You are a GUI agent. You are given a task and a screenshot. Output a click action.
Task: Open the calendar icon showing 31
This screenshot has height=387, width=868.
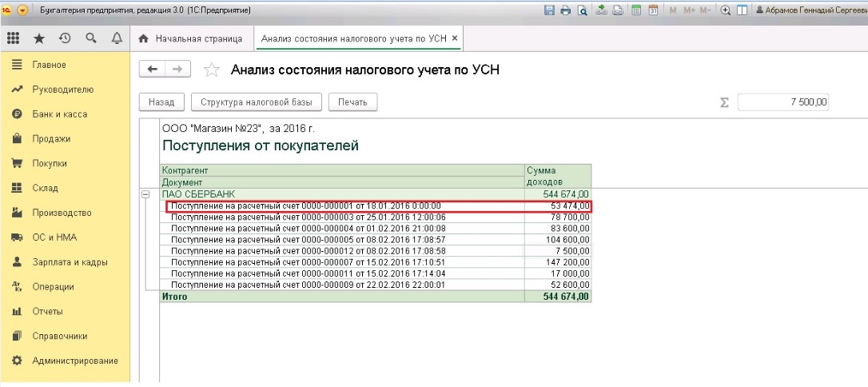tap(653, 10)
